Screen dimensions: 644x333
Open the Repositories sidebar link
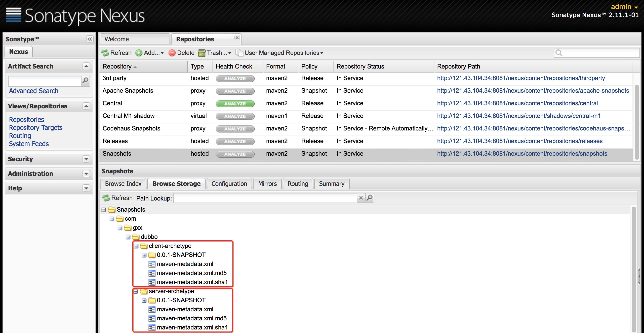pyautogui.click(x=27, y=120)
